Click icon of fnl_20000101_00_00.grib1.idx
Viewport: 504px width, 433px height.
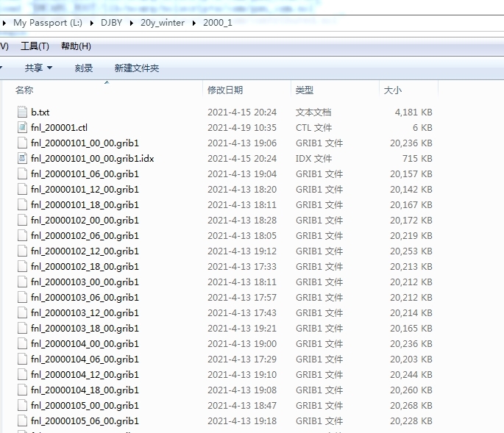coord(22,159)
